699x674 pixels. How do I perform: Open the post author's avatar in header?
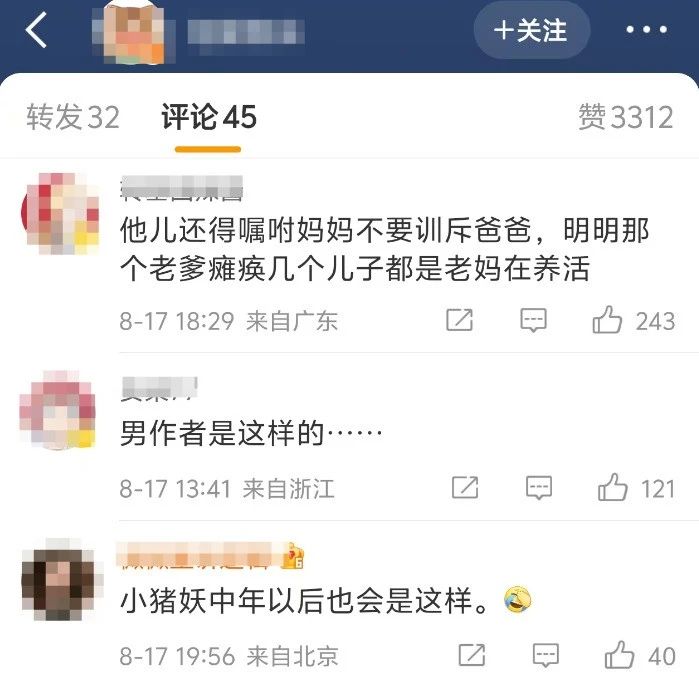click(x=133, y=31)
